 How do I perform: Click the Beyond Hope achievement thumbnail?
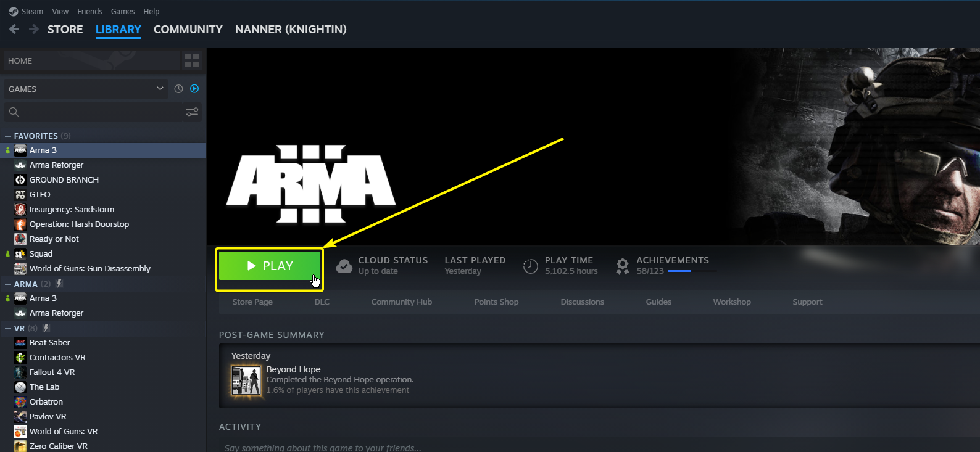(246, 380)
